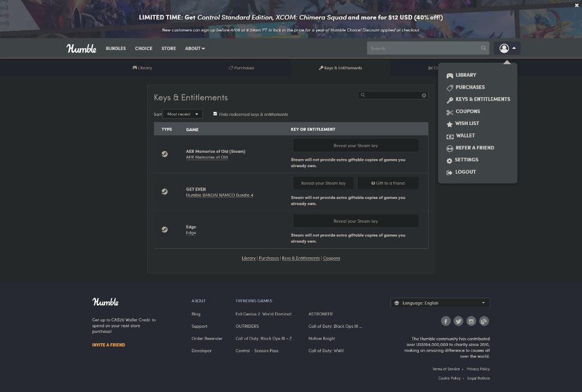
Task: Click the Steam icon in the GET EVEN row
Action: pyautogui.click(x=164, y=191)
